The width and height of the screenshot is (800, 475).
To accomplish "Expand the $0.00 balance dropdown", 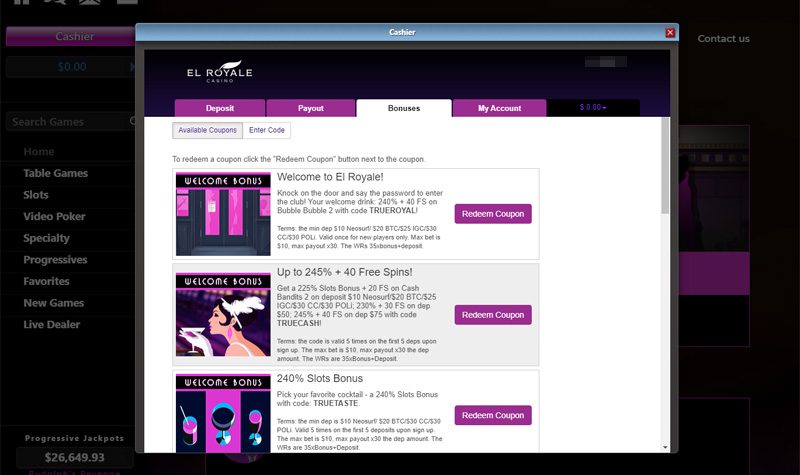I will click(x=593, y=108).
